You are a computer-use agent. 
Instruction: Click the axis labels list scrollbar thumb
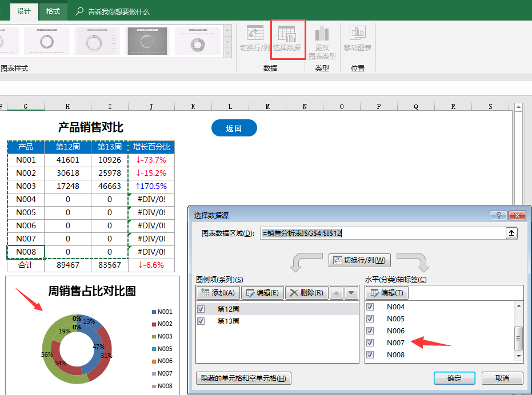518,338
